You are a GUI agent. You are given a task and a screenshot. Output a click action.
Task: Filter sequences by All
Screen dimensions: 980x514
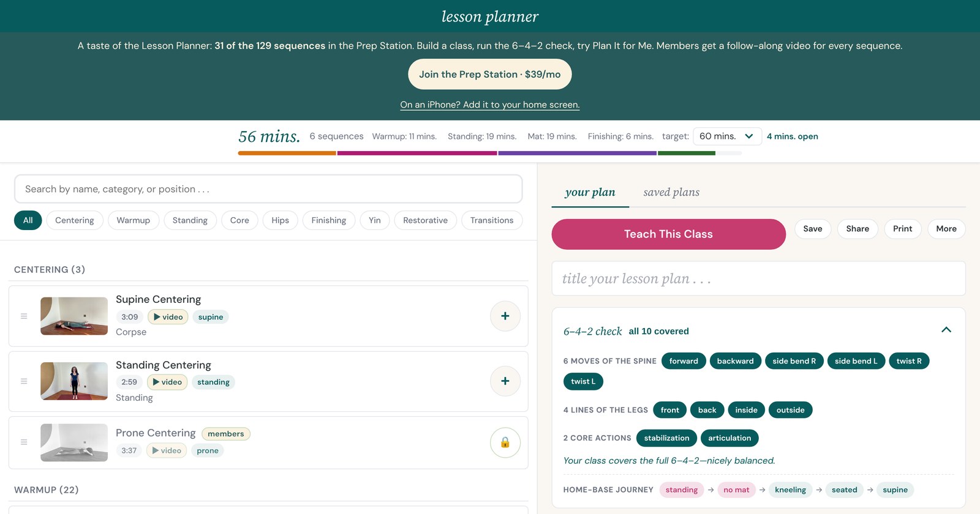click(28, 220)
